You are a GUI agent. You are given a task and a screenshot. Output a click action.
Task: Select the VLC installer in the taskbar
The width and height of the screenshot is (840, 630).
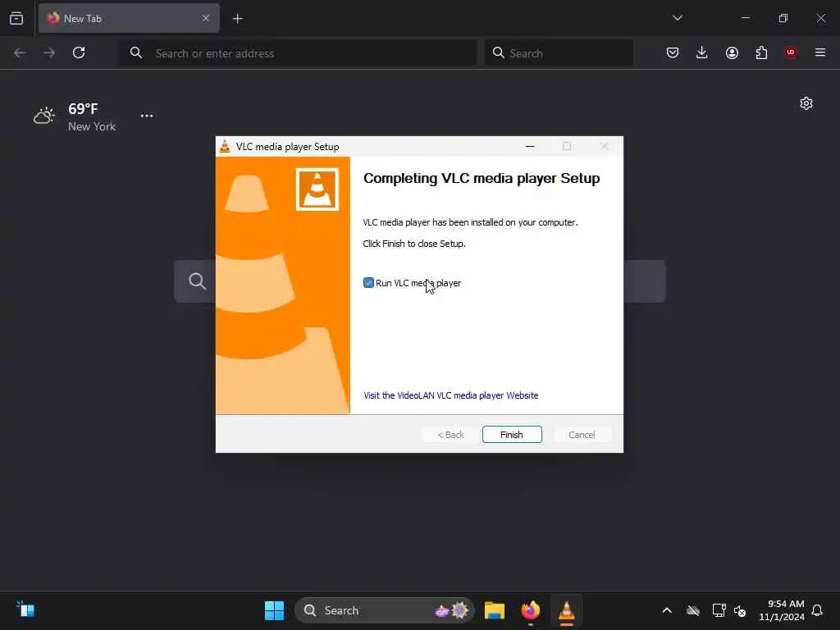coord(567,610)
